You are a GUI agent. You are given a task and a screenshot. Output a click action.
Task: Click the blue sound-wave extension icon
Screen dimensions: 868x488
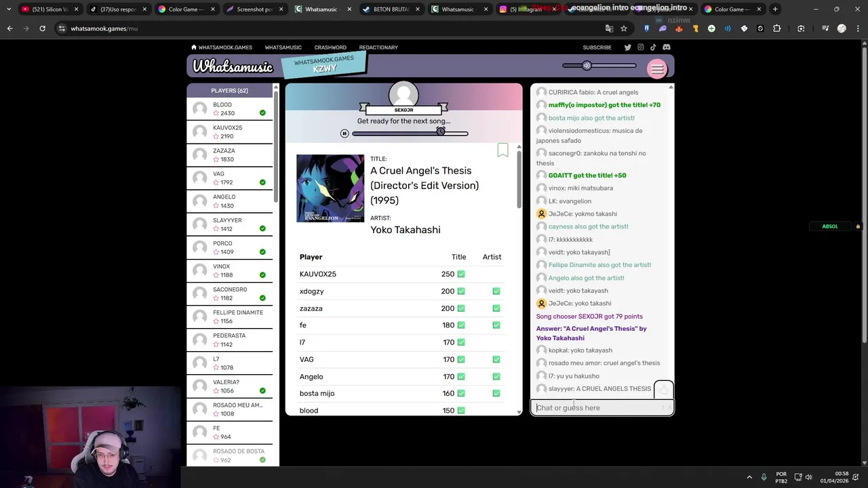(728, 28)
